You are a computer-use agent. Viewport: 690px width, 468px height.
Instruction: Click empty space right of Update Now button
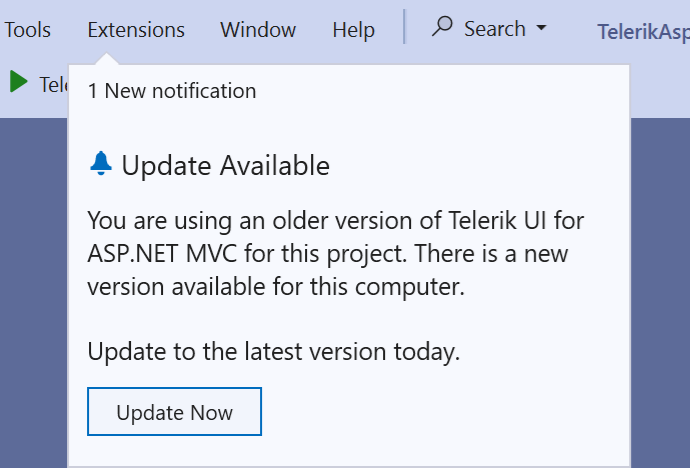pos(440,412)
